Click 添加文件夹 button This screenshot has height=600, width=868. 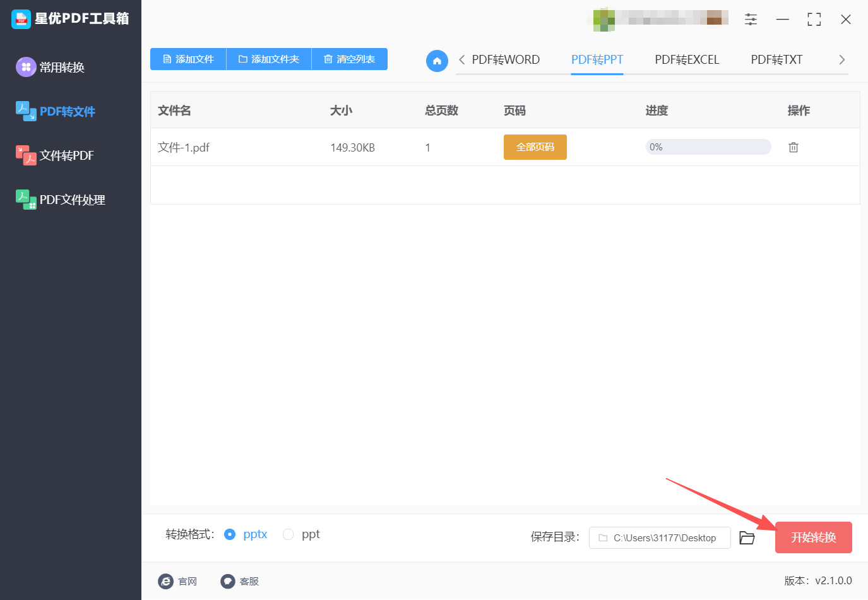click(269, 59)
